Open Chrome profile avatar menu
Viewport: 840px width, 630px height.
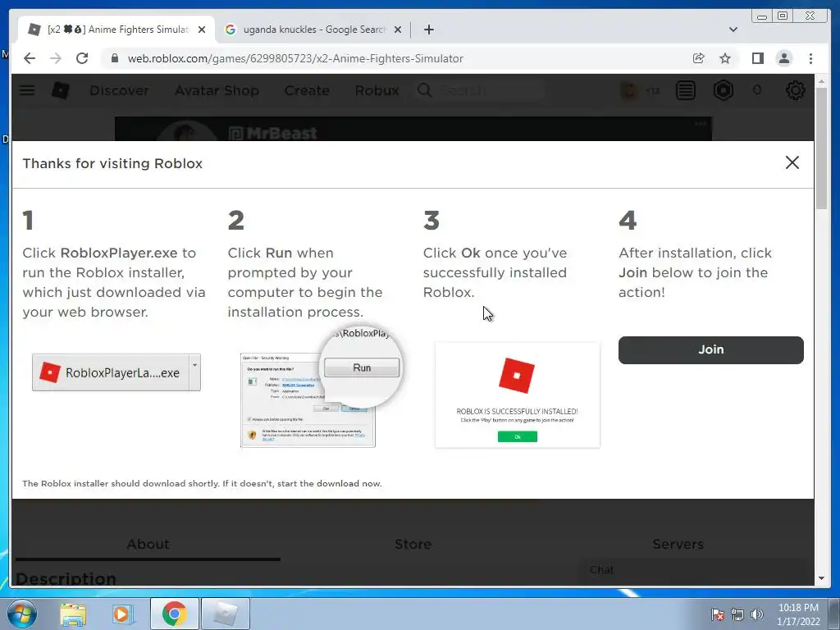[x=783, y=58]
